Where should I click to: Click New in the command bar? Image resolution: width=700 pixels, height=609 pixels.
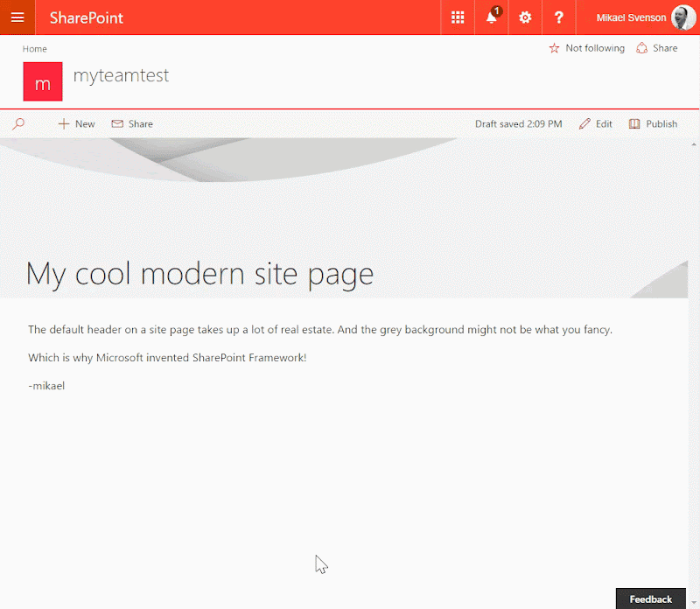(x=76, y=123)
